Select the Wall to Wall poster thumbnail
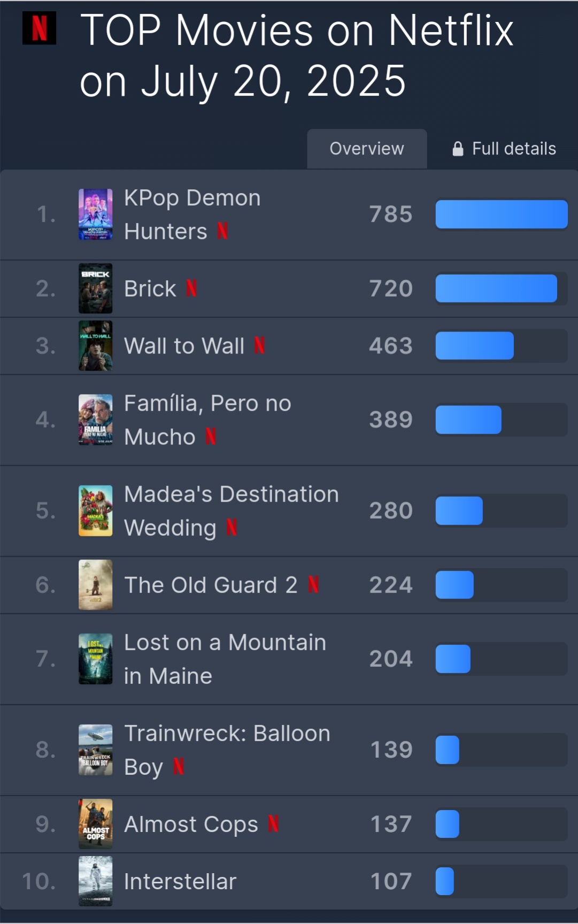The height and width of the screenshot is (924, 578). [x=95, y=345]
